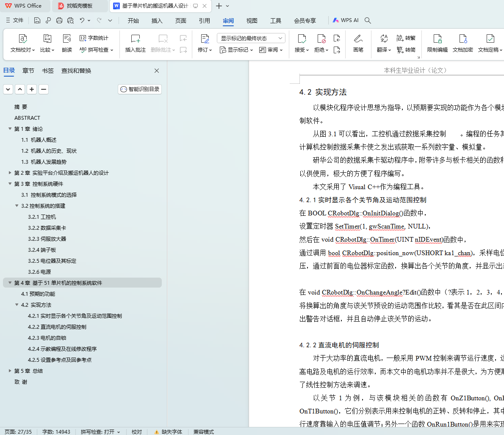The width and height of the screenshot is (504, 435).
Task: Switch to the 章节 navigation tab
Action: (28, 71)
